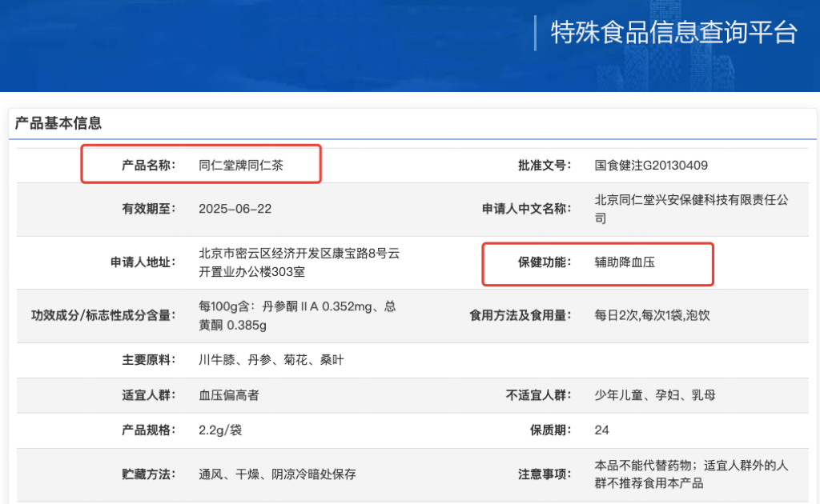Click the 申请人中文名称 label
820x504 pixels.
[x=526, y=209]
